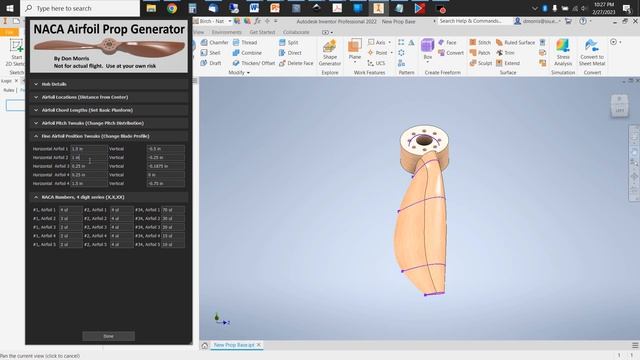Select the Draft tool

pyautogui.click(x=211, y=63)
